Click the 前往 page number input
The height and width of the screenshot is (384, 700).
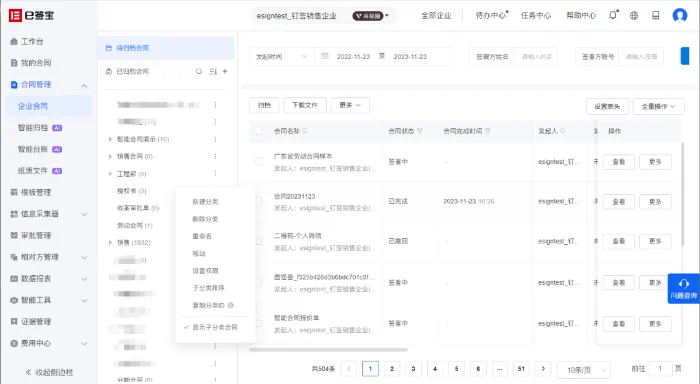pyautogui.click(x=659, y=369)
